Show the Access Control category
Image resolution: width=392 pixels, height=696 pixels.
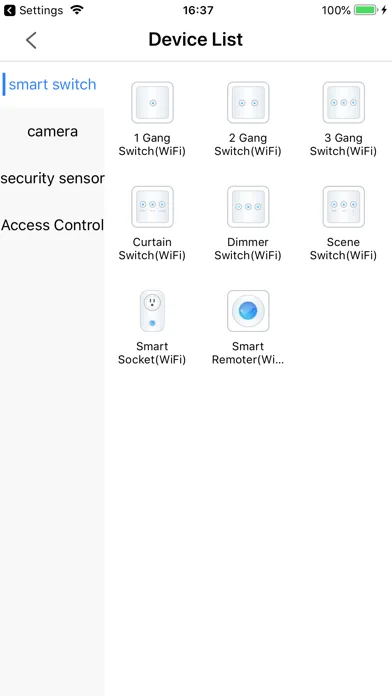52,225
